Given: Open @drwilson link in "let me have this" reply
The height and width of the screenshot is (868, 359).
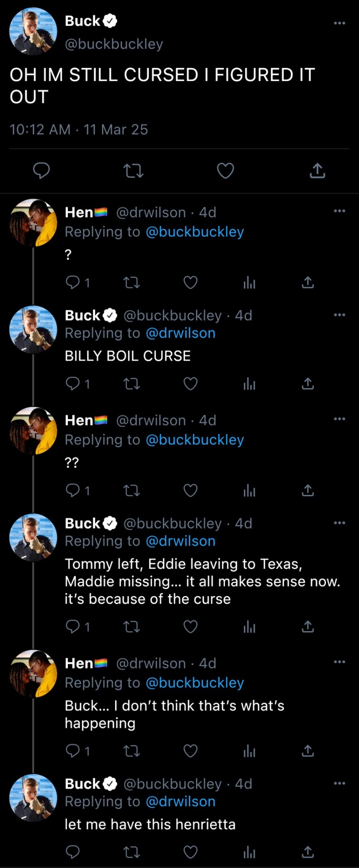Looking at the screenshot, I should click(x=181, y=802).
